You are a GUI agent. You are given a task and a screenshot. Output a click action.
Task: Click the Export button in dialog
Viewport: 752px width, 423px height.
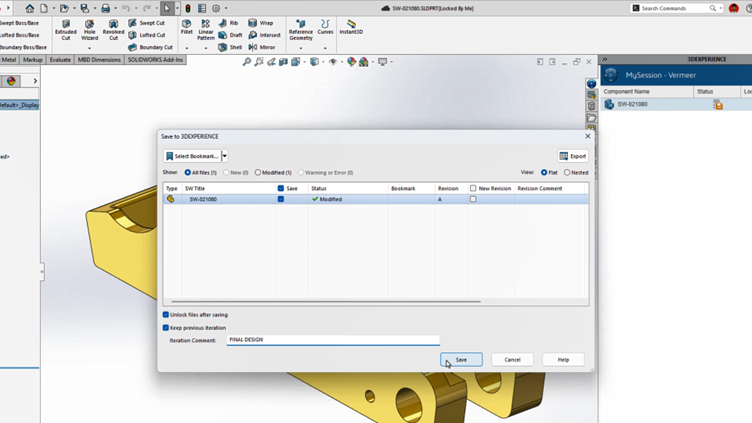(573, 156)
